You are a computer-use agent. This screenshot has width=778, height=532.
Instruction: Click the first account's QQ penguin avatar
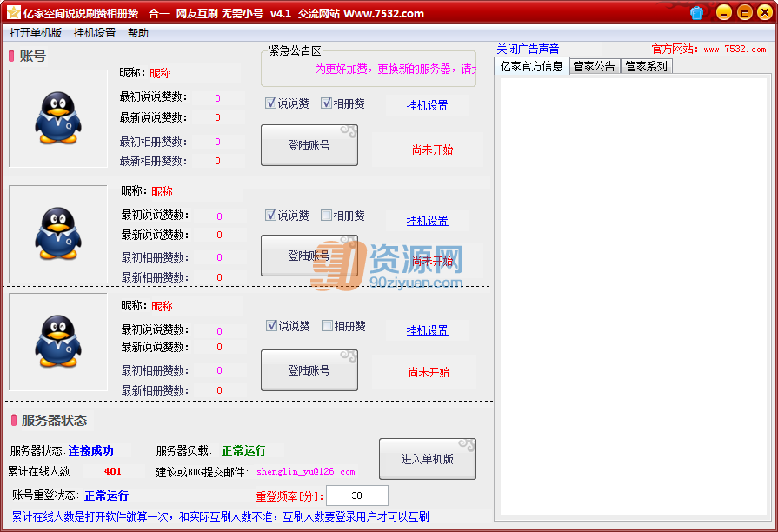(x=58, y=118)
